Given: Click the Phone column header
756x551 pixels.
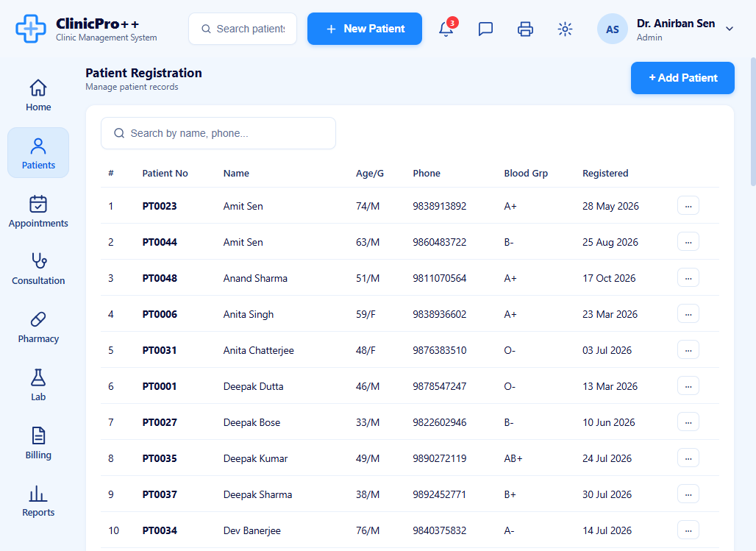Looking at the screenshot, I should pyautogui.click(x=427, y=173).
